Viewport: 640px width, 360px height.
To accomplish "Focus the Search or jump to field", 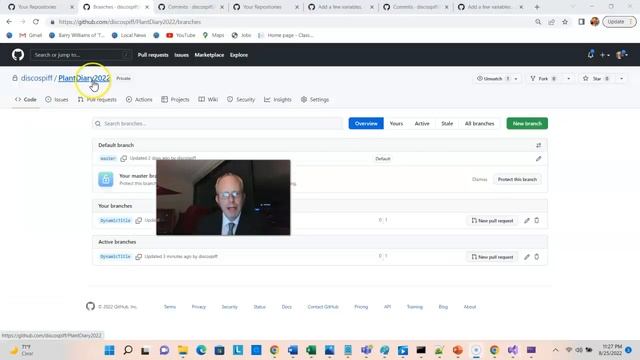I will coord(81,55).
